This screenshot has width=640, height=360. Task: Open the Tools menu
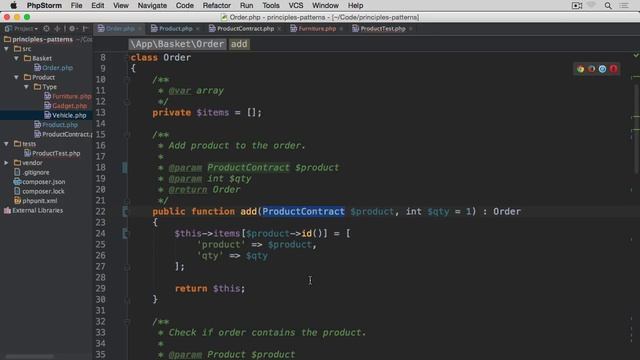[x=271, y=6]
